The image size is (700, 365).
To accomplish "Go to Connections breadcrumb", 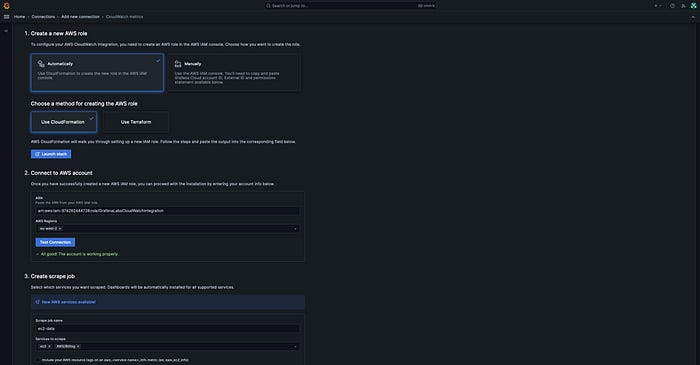I will (x=43, y=17).
